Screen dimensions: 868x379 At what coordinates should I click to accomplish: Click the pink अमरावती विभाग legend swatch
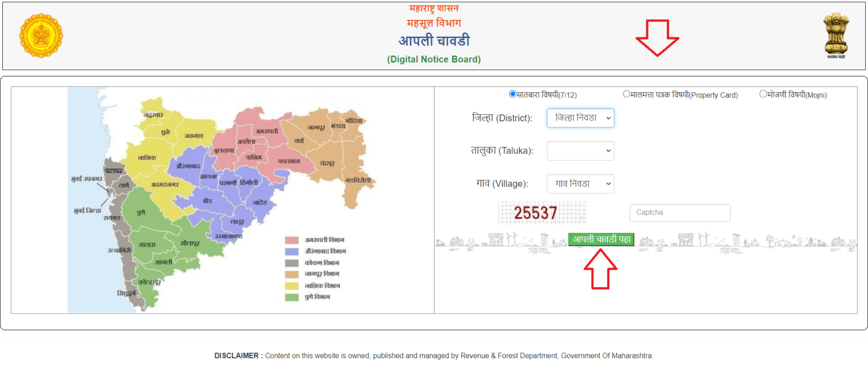292,239
